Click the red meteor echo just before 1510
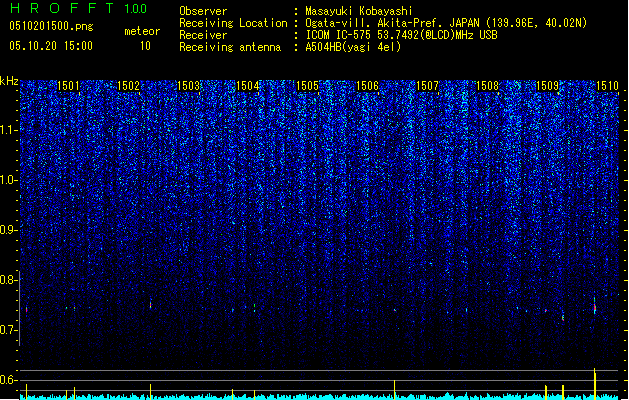Image resolution: width=629 pixels, height=400 pixels. point(595,307)
